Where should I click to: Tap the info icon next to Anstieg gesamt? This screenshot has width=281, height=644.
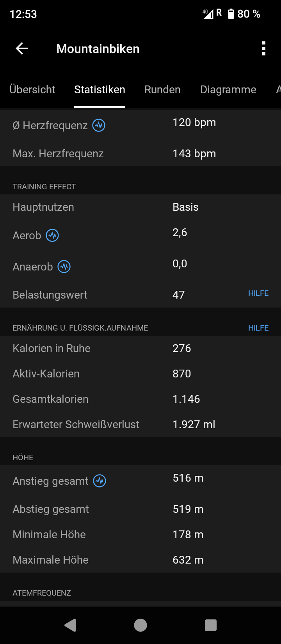[100, 481]
